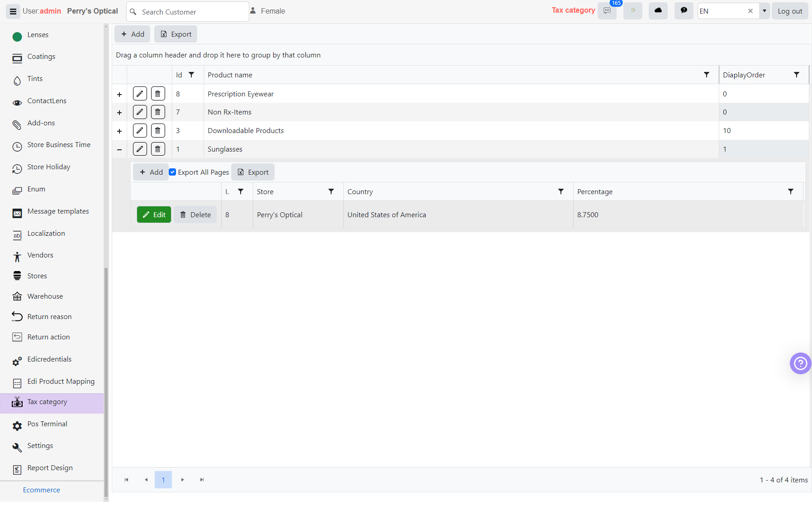Filter the Percentage column
The width and height of the screenshot is (812, 510).
(791, 191)
